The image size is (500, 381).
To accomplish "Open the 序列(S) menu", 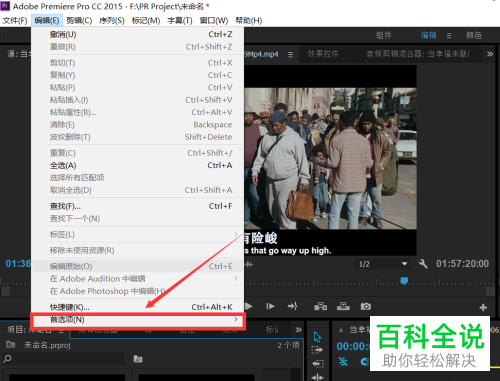I will click(112, 21).
